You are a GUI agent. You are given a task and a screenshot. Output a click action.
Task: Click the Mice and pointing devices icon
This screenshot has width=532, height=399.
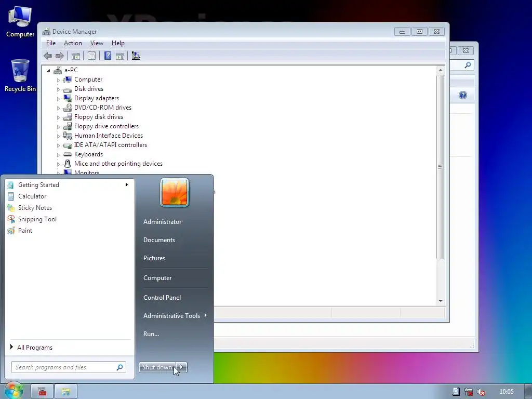[x=67, y=164]
